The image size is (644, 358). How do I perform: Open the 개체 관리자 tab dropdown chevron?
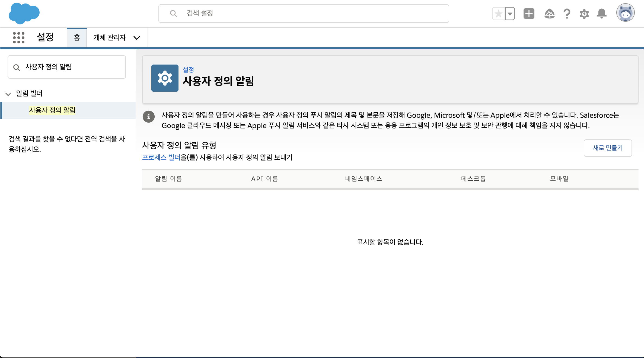(x=137, y=38)
